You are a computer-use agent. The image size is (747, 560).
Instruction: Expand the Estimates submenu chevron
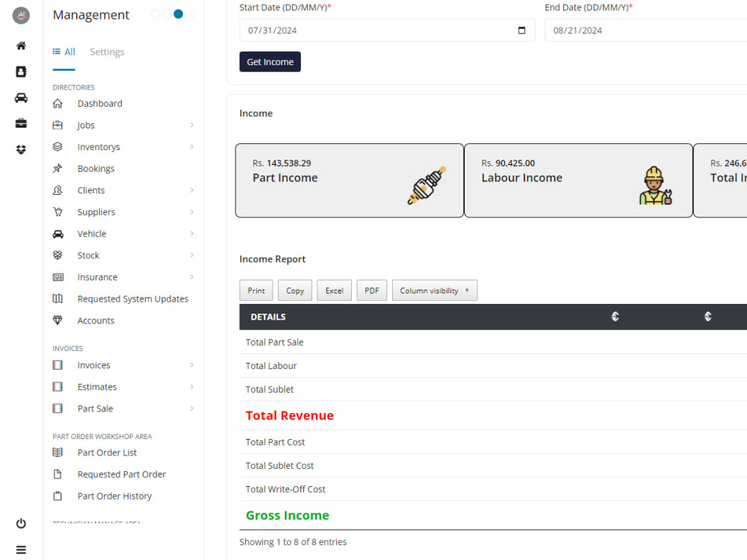[192, 387]
